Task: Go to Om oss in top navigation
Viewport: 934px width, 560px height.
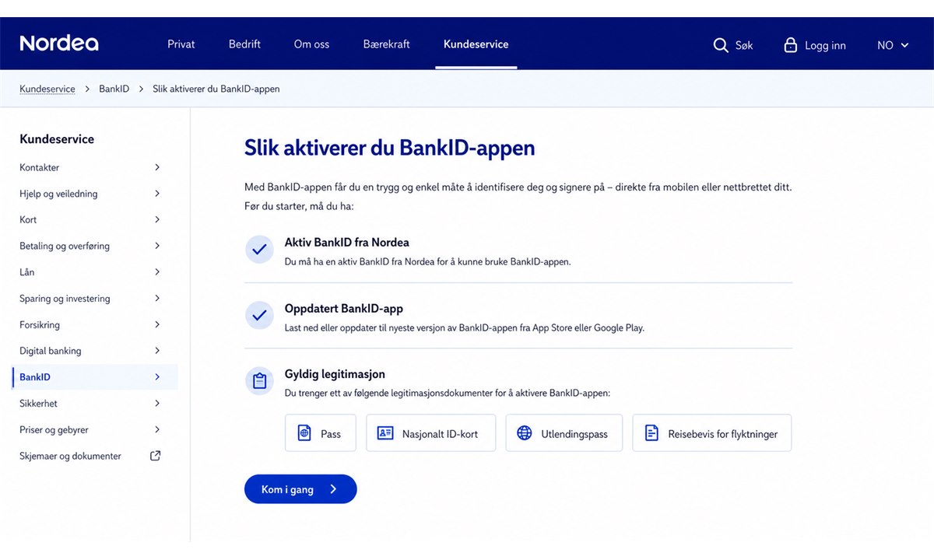Action: (x=311, y=44)
